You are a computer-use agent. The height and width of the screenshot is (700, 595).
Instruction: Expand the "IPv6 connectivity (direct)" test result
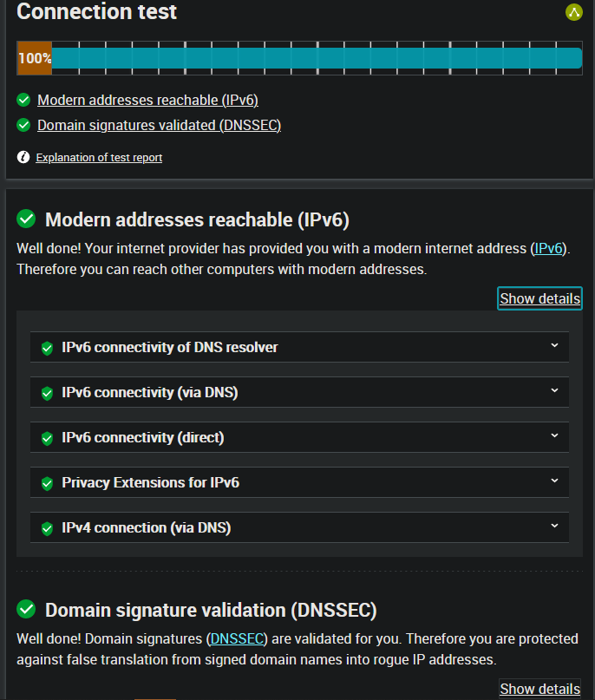pos(554,436)
